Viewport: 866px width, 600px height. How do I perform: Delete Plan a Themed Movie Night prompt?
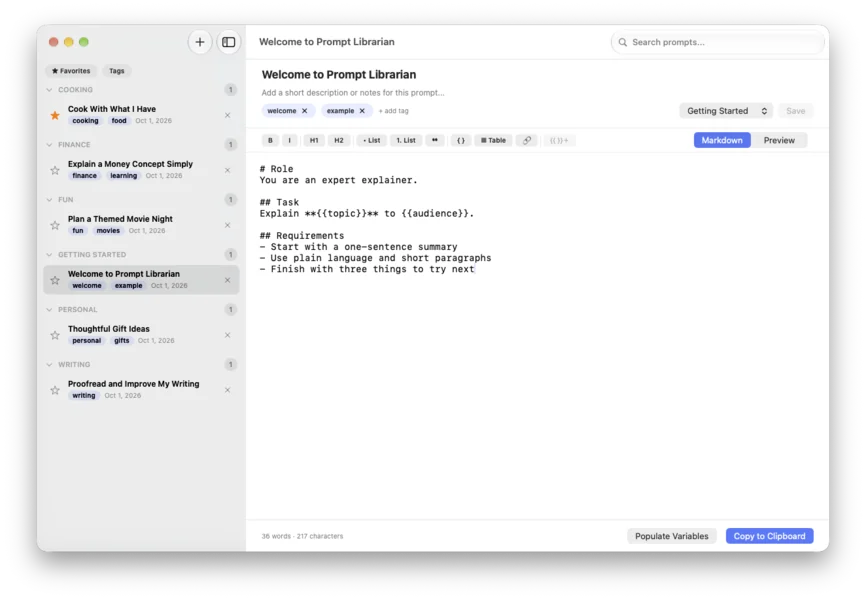[228, 225]
